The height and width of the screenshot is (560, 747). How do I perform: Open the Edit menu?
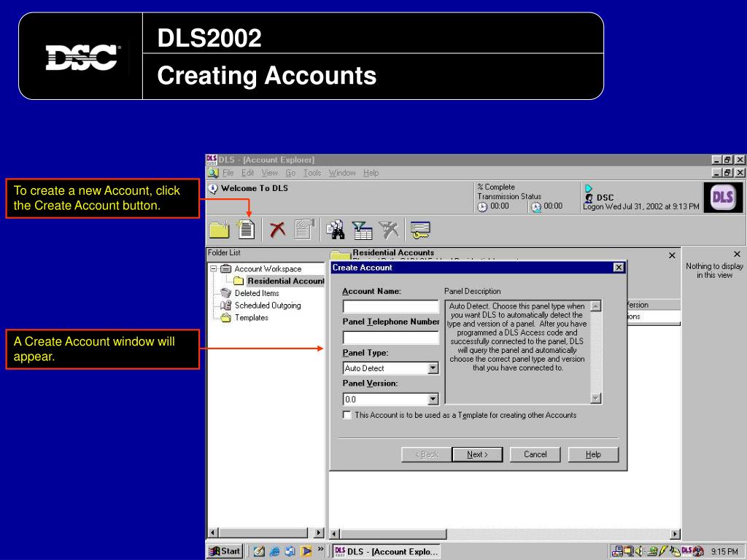click(248, 173)
